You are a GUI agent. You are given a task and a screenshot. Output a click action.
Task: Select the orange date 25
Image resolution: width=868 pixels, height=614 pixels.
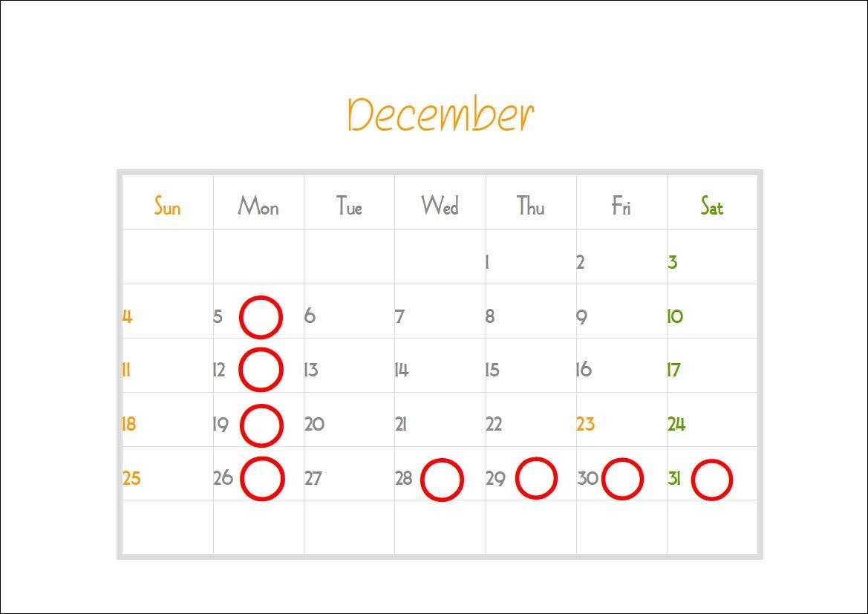131,478
